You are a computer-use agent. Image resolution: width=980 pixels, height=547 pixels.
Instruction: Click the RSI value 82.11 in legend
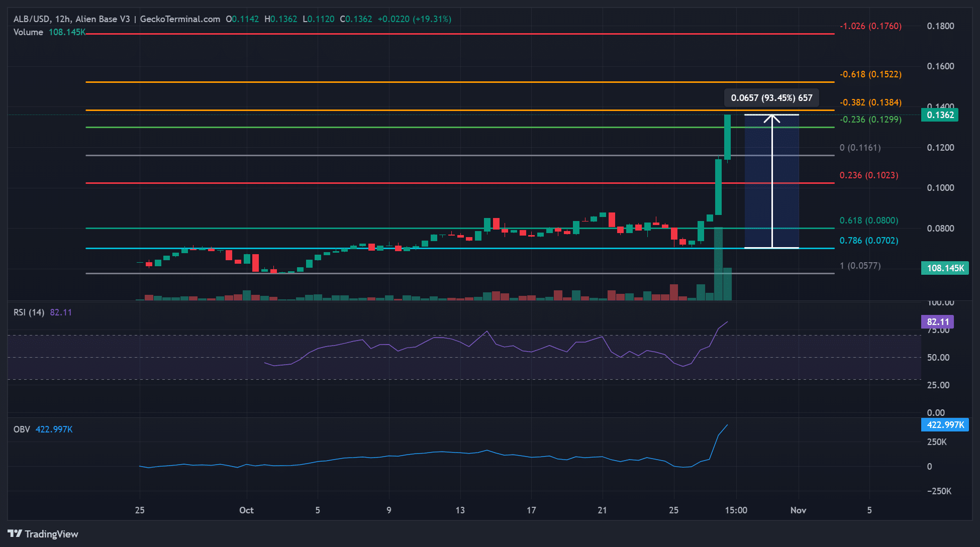tap(61, 312)
